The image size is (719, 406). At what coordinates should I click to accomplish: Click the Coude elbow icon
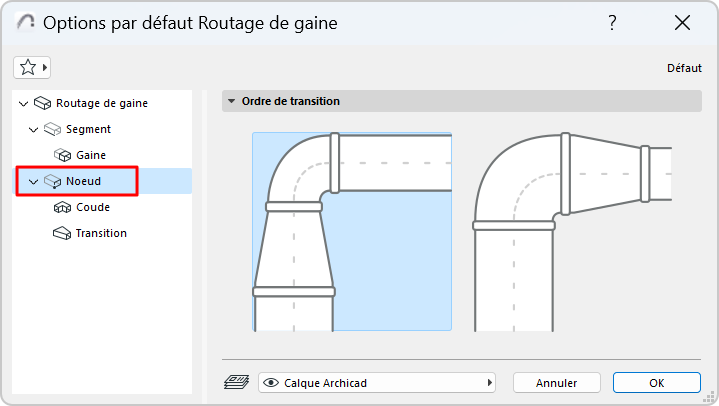(x=62, y=207)
